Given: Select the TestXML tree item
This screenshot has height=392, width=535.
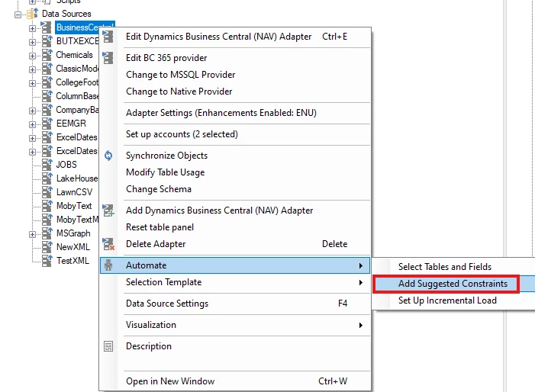Looking at the screenshot, I should pos(73,261).
